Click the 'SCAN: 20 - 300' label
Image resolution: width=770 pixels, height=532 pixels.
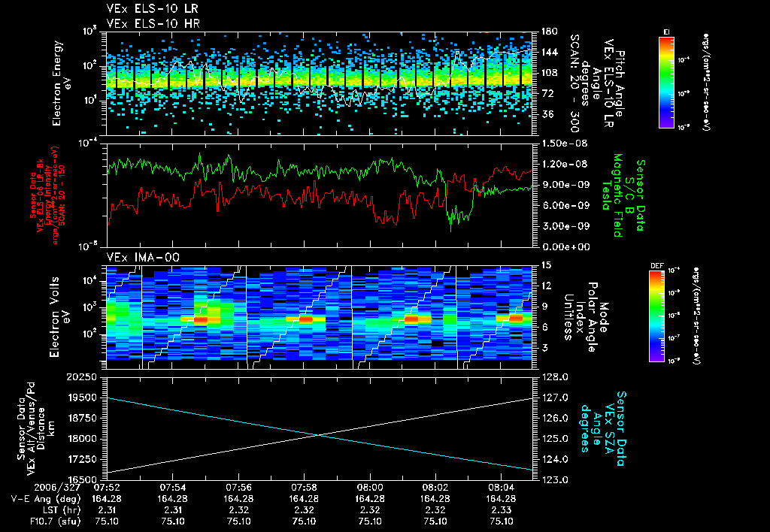coord(574,83)
